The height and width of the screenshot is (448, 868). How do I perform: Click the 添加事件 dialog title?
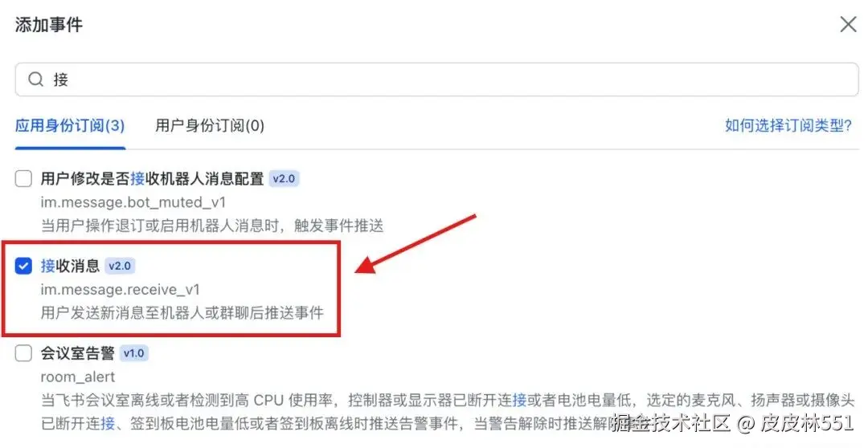coord(49,25)
